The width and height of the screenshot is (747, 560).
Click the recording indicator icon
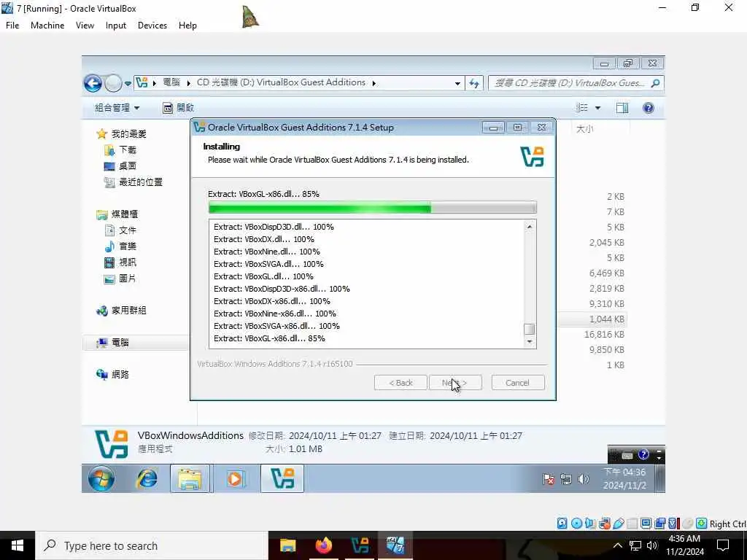(659, 524)
